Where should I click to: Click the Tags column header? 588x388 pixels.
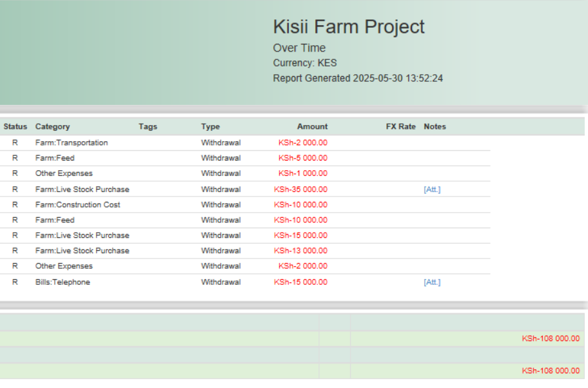click(x=148, y=127)
